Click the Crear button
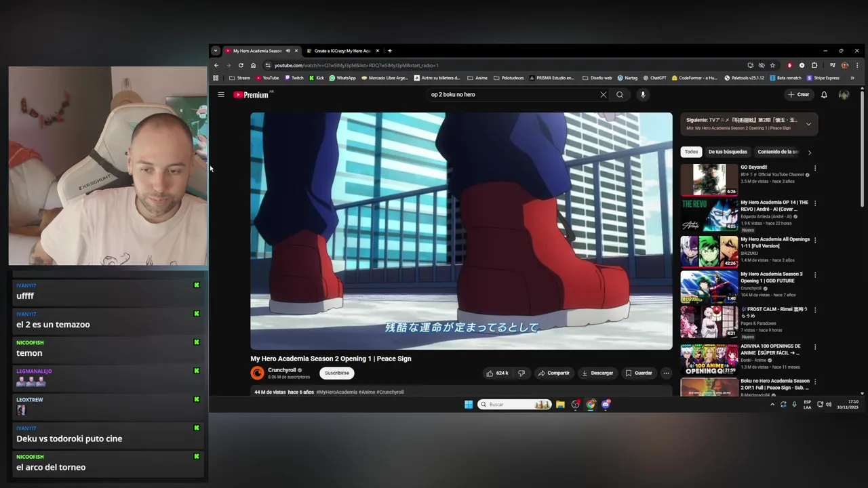The height and width of the screenshot is (488, 868). click(799, 95)
